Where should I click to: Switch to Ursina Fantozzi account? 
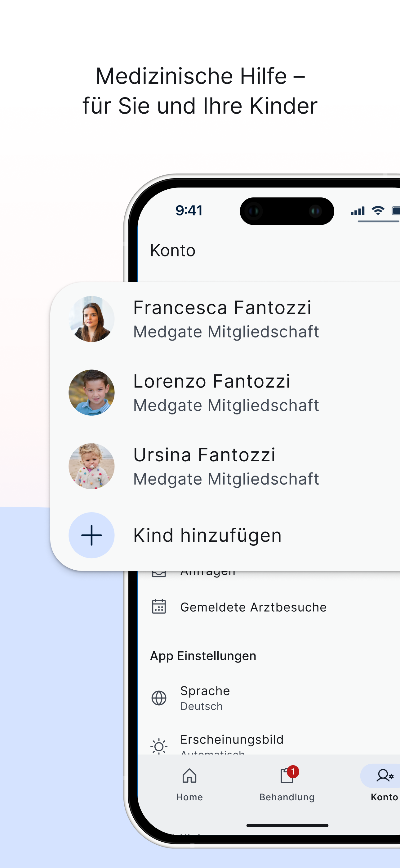coord(225,466)
